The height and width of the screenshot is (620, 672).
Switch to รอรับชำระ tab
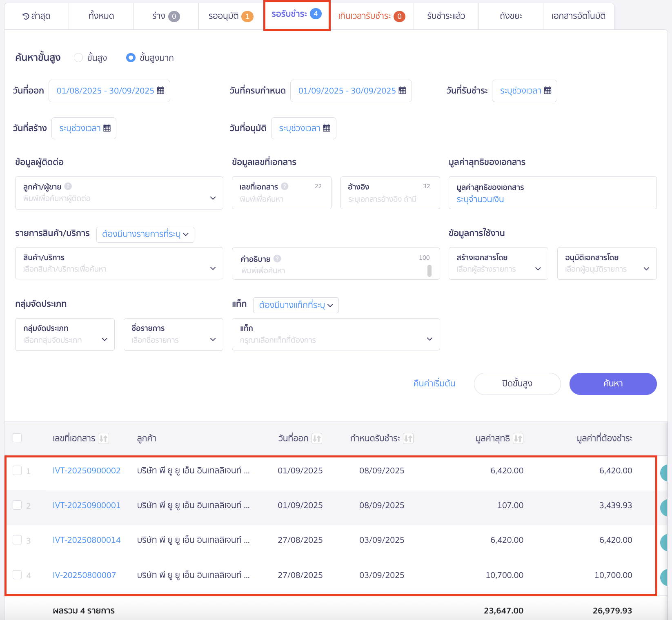click(x=297, y=15)
